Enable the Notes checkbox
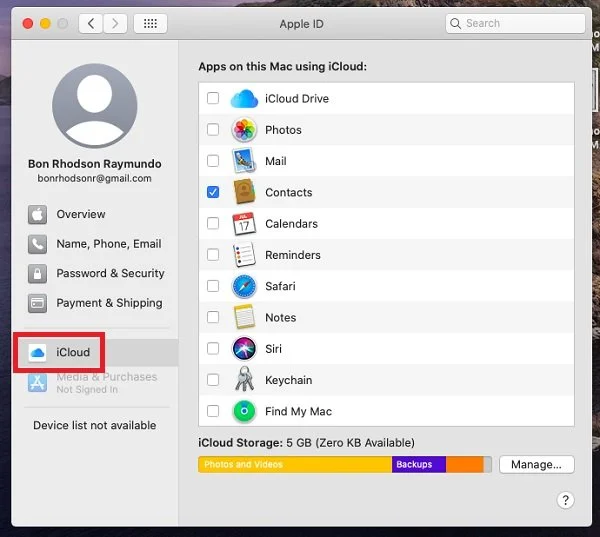The image size is (600, 537). pos(213,317)
